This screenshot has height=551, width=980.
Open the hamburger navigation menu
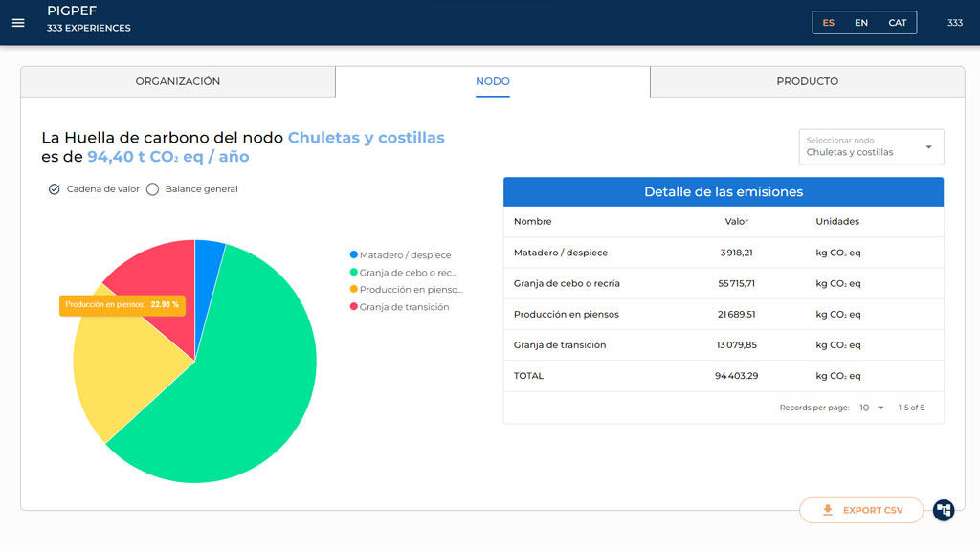point(18,23)
